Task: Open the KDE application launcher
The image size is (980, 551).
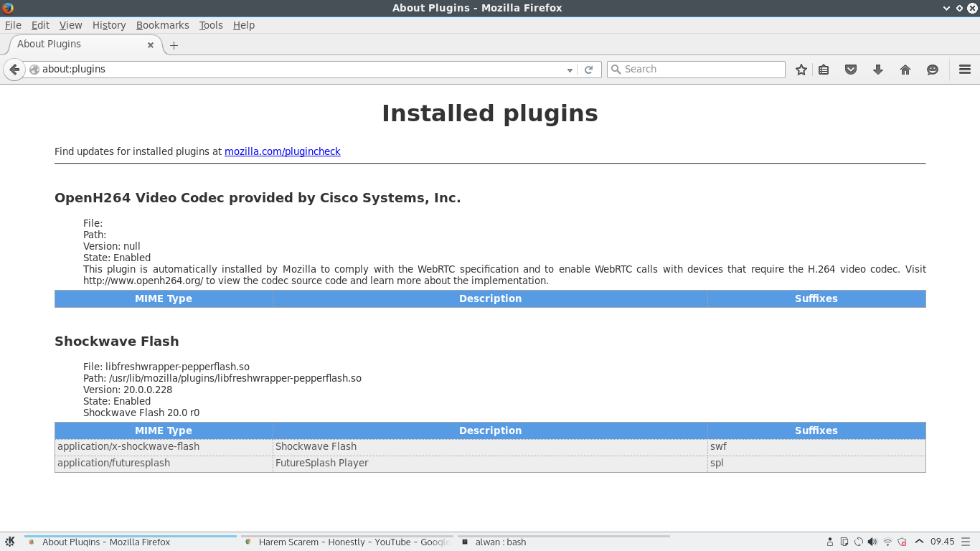Action: tap(10, 542)
